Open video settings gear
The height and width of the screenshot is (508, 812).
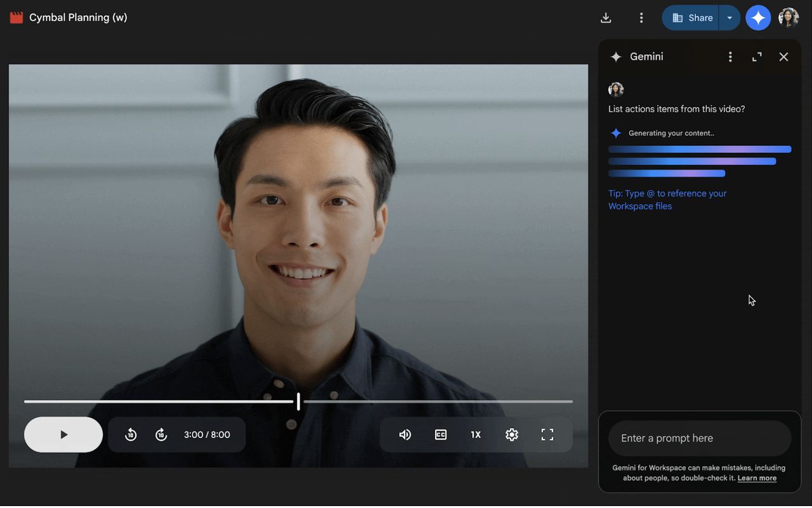click(512, 434)
